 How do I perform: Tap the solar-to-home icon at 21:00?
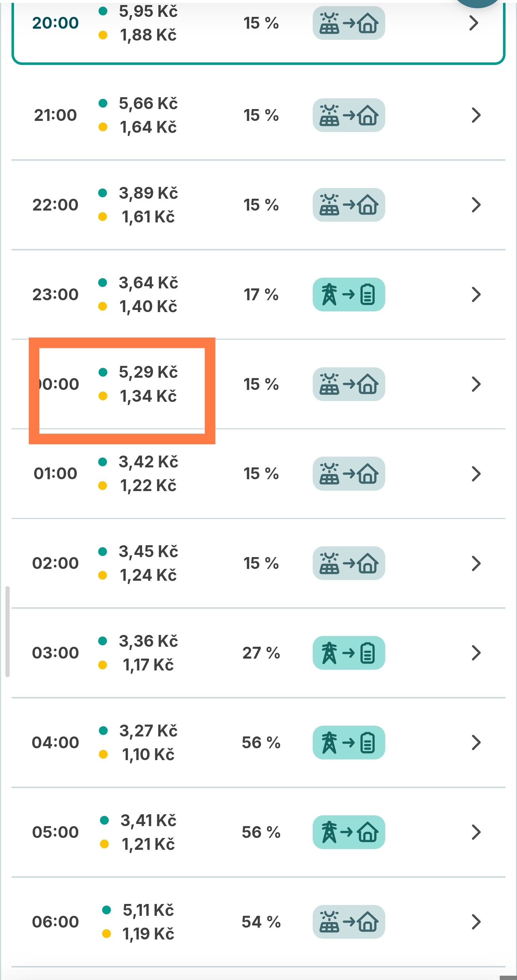point(349,115)
